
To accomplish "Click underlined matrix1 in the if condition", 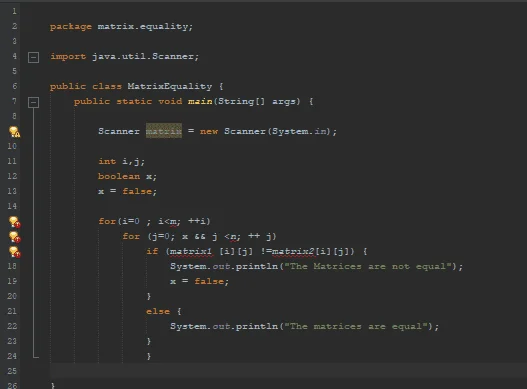I will pyautogui.click(x=191, y=251).
